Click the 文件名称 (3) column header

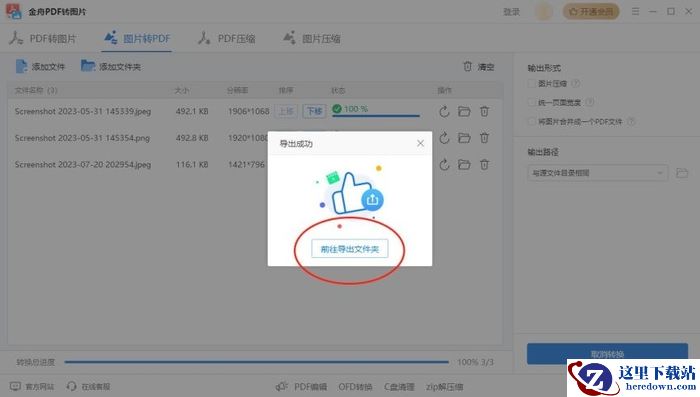[x=36, y=90]
